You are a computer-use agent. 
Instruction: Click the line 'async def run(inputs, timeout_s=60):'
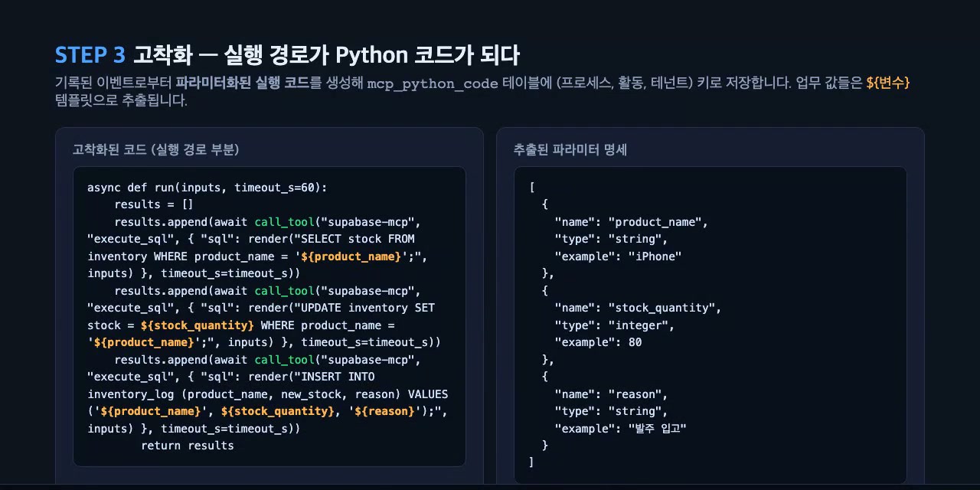207,188
